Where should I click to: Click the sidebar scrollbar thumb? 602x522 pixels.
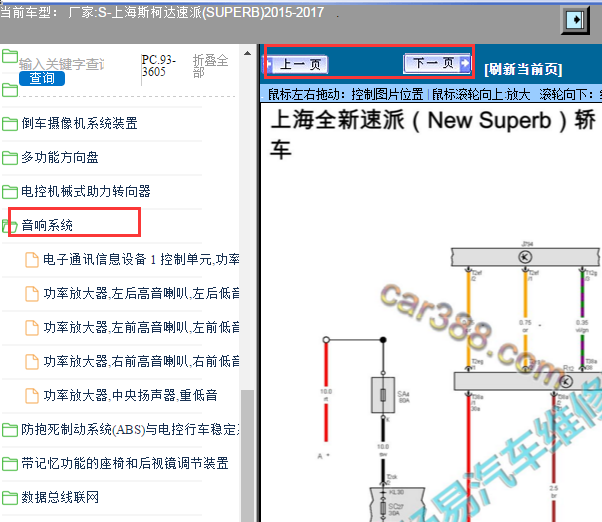tap(247, 456)
